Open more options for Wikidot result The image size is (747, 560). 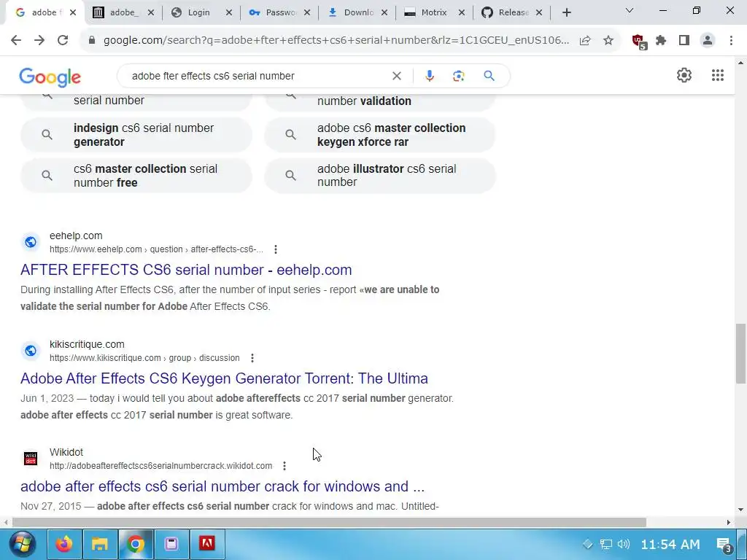(x=285, y=466)
